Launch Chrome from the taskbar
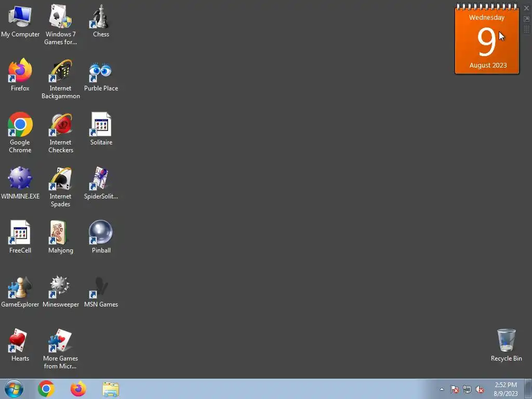Image resolution: width=532 pixels, height=399 pixels. [x=46, y=389]
